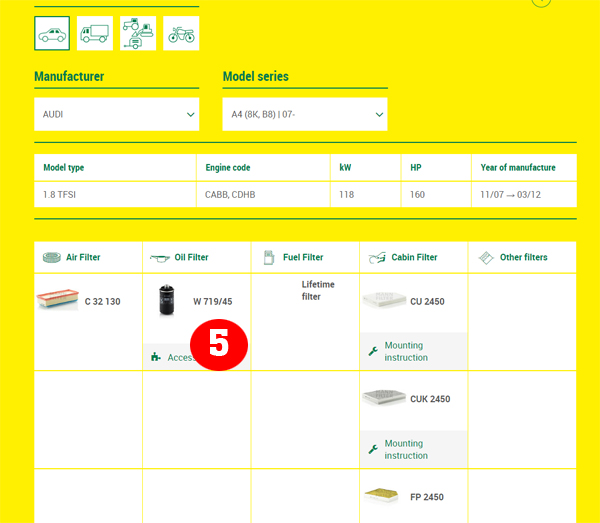Viewport: 600px width, 523px height.
Task: Click the kW column header
Action: [365, 168]
